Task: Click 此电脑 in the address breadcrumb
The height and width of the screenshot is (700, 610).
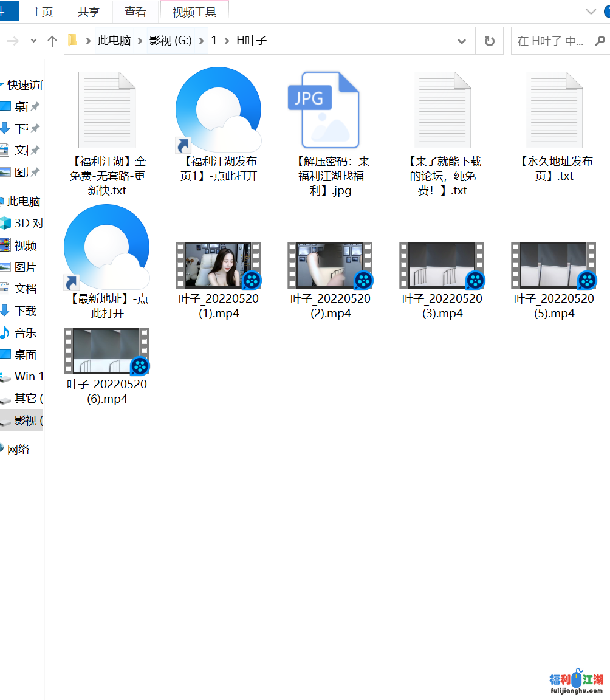Action: coord(114,41)
